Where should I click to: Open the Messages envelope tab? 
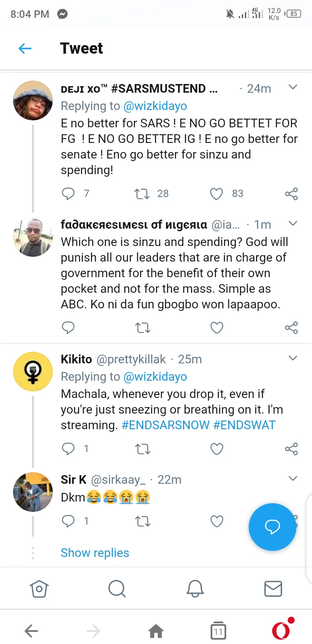[x=273, y=589]
